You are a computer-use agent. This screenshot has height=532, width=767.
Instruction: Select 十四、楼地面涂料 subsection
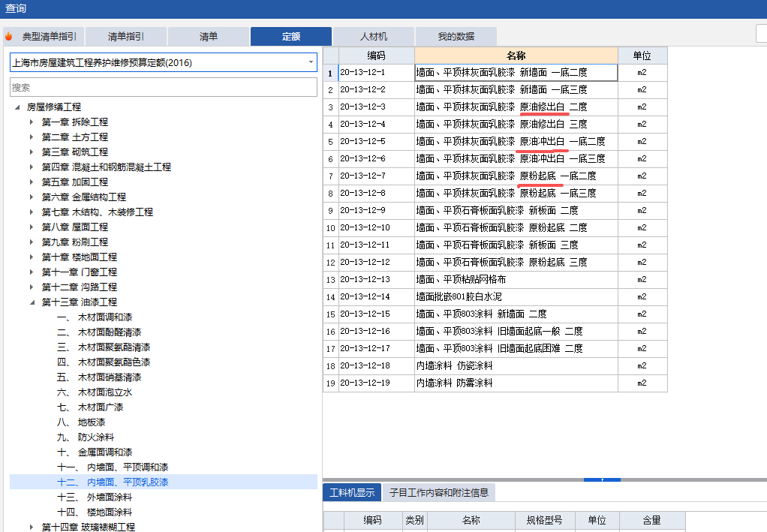pyautogui.click(x=95, y=512)
